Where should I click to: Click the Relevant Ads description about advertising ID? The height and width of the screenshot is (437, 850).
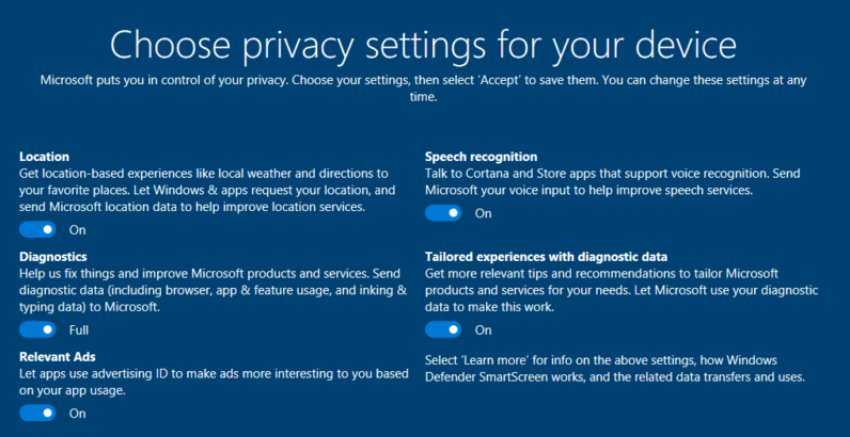(214, 382)
